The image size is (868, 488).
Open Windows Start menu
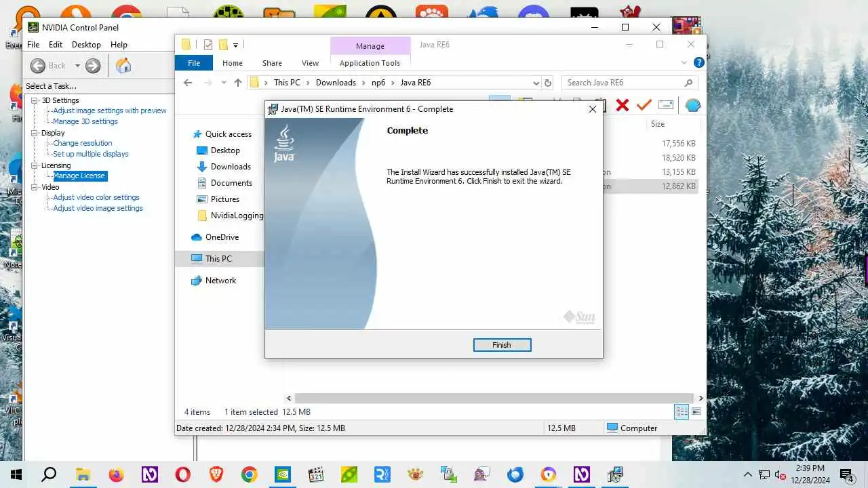(x=16, y=474)
